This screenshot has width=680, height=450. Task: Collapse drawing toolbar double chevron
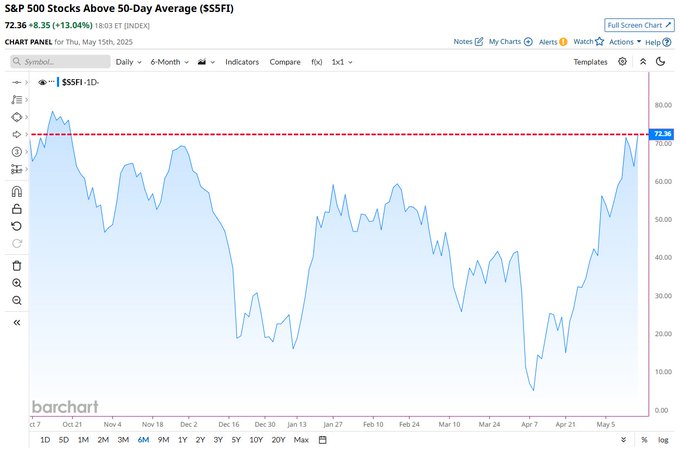16,323
